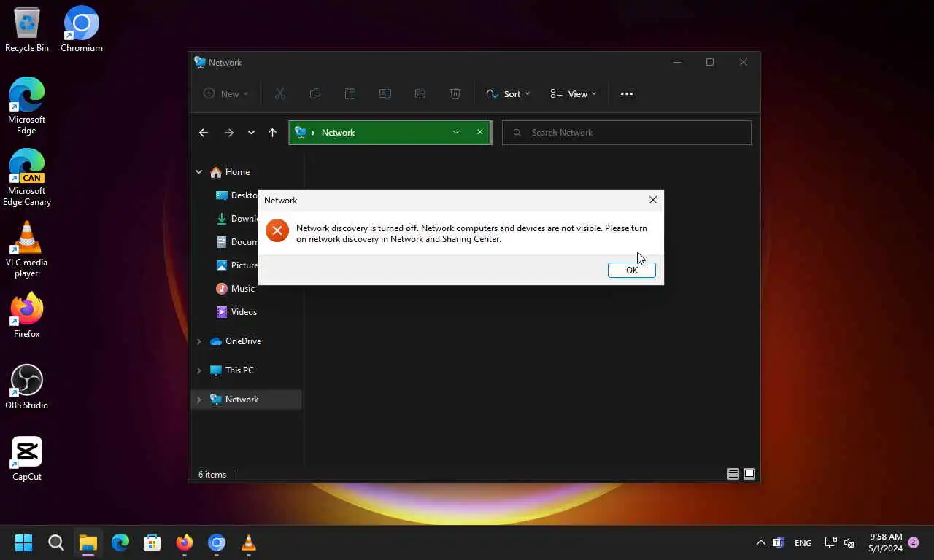The width and height of the screenshot is (934, 560).
Task: Show hidden system tray icons
Action: (760, 542)
